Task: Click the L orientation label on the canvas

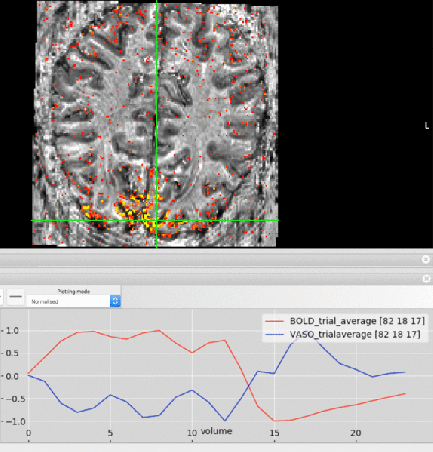Action: point(427,126)
